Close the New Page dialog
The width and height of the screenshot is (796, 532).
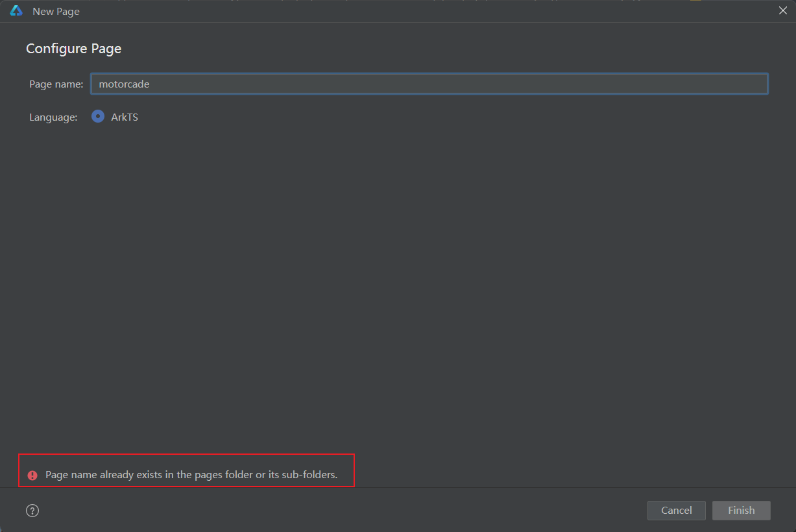click(783, 10)
